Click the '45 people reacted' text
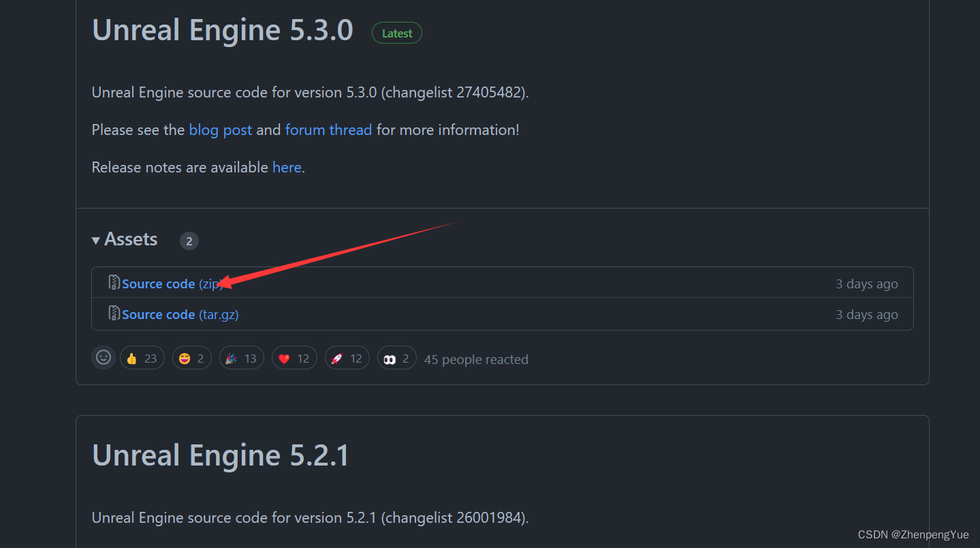The width and height of the screenshot is (980, 548). tap(476, 359)
